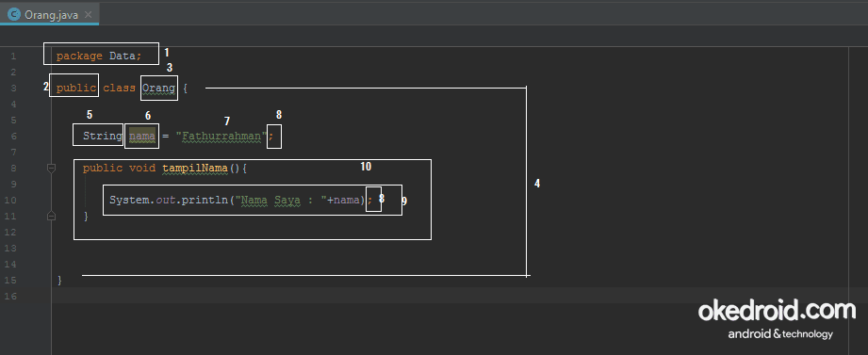Collapse the tampilNama method fold at line 8
Image resolution: width=868 pixels, height=355 pixels.
[x=52, y=168]
